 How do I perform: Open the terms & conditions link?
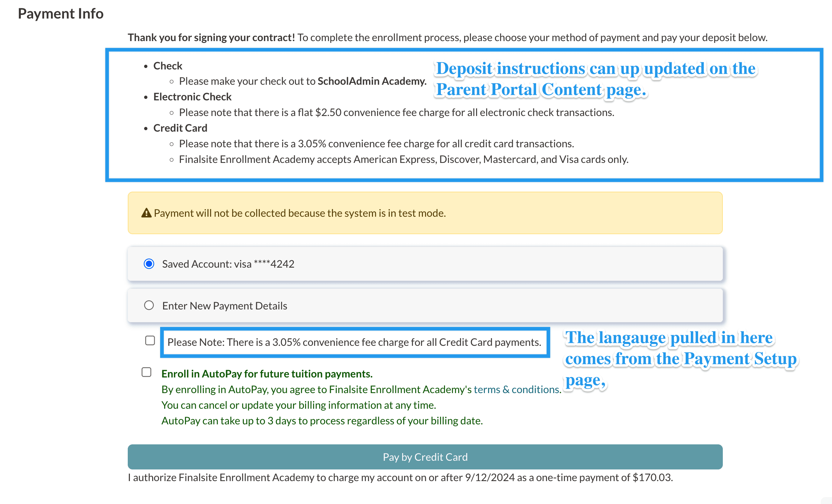pos(516,389)
